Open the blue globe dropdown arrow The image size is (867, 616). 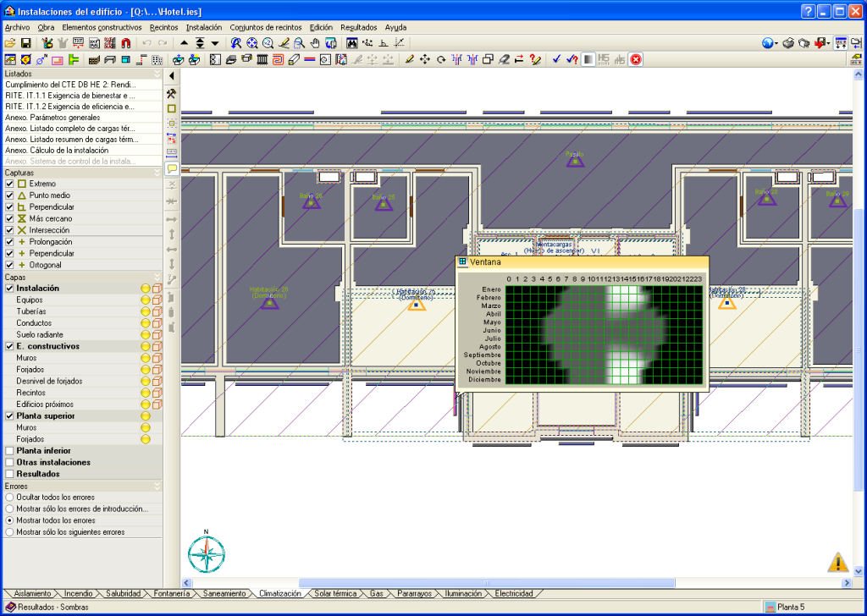click(776, 44)
